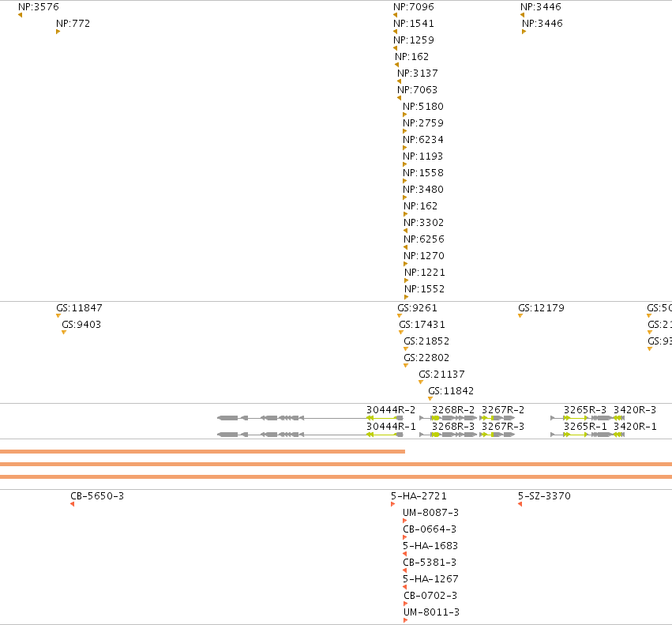
Task: Click the GS:17431 label
Action: 422,325
